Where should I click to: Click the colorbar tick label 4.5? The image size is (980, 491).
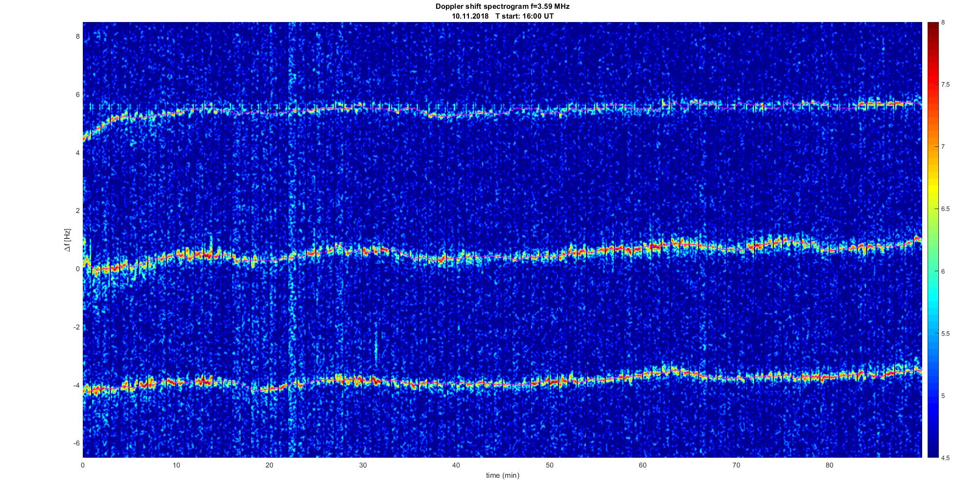945,458
